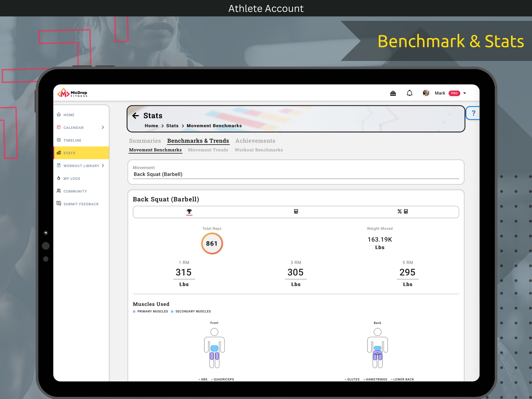
Task: Click the Stats bar chart icon
Action: 59,153
